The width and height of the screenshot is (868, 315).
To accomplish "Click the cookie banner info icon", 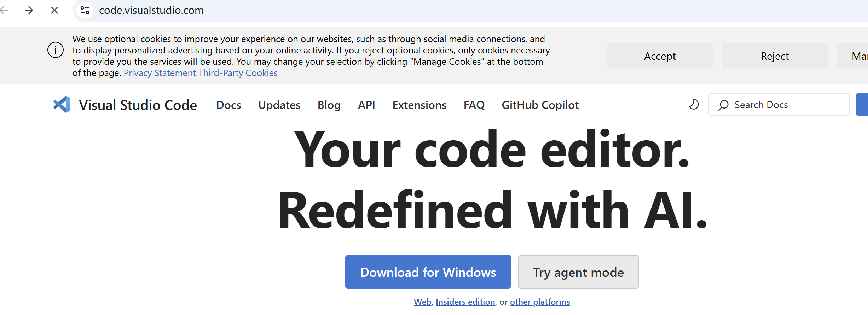I will click(x=56, y=50).
